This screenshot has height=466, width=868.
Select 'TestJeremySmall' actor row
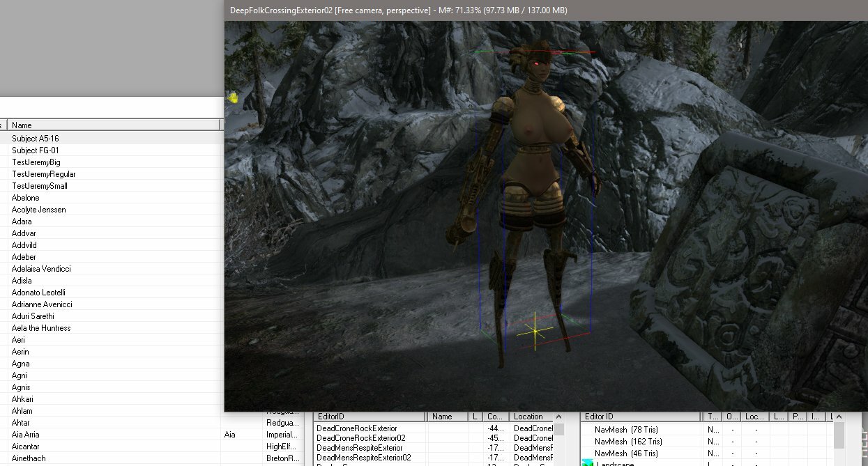pyautogui.click(x=40, y=186)
